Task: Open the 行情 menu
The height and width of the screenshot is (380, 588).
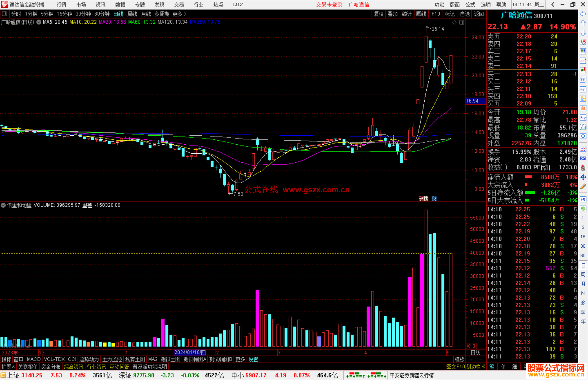Action: point(62,4)
